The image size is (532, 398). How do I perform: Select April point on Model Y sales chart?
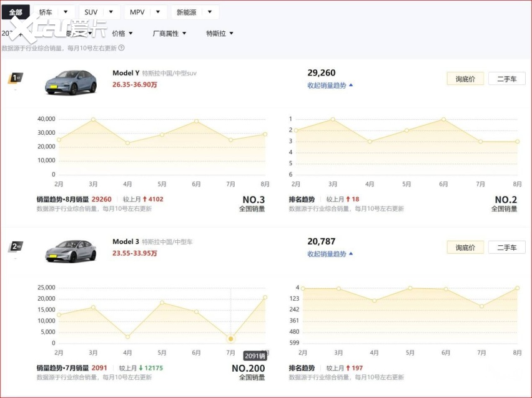pyautogui.click(x=127, y=143)
